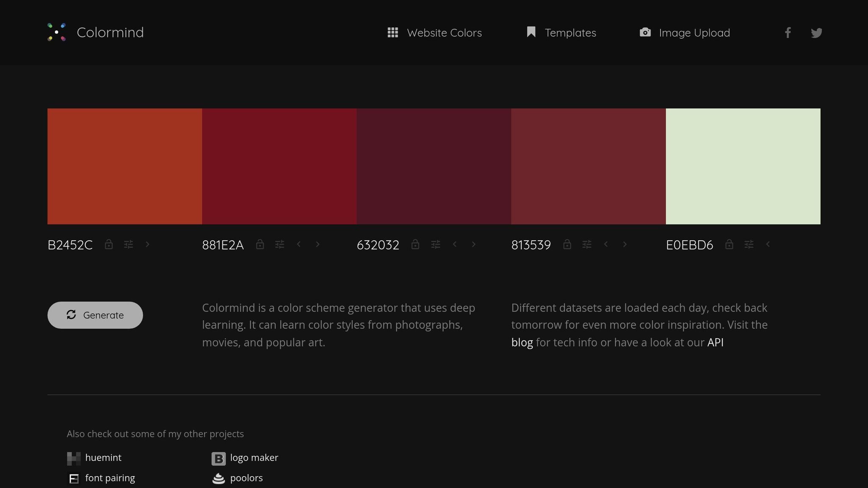
Task: Click the left arrow beside 632032
Action: [x=454, y=244]
